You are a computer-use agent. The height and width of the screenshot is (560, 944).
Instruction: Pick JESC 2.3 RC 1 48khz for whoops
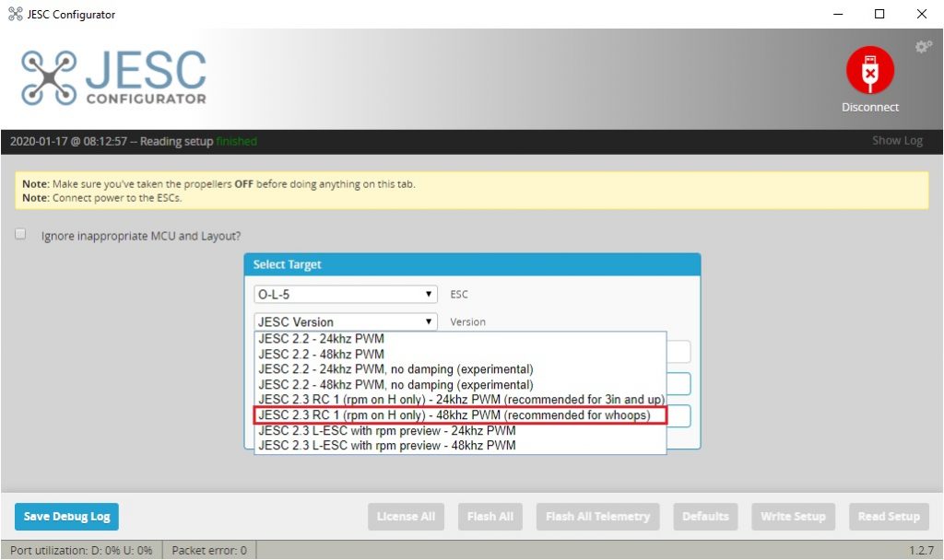coord(460,415)
